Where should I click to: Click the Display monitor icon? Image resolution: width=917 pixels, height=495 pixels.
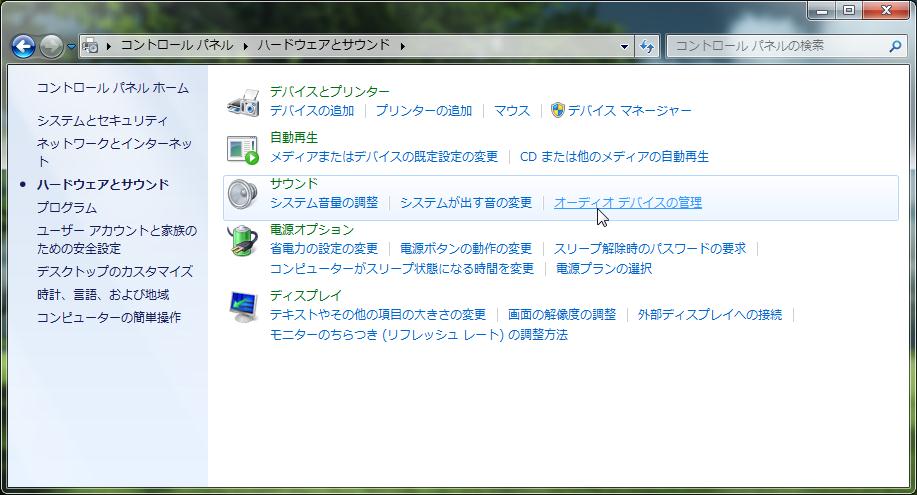point(243,307)
